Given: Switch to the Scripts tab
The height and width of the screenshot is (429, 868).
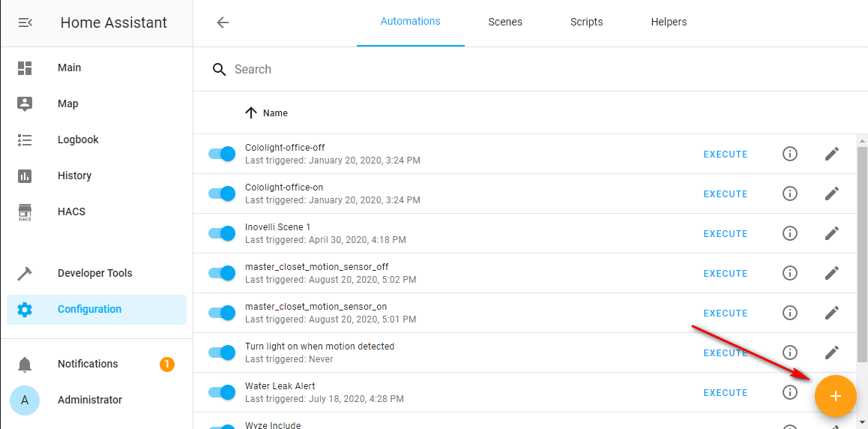Looking at the screenshot, I should click(586, 22).
